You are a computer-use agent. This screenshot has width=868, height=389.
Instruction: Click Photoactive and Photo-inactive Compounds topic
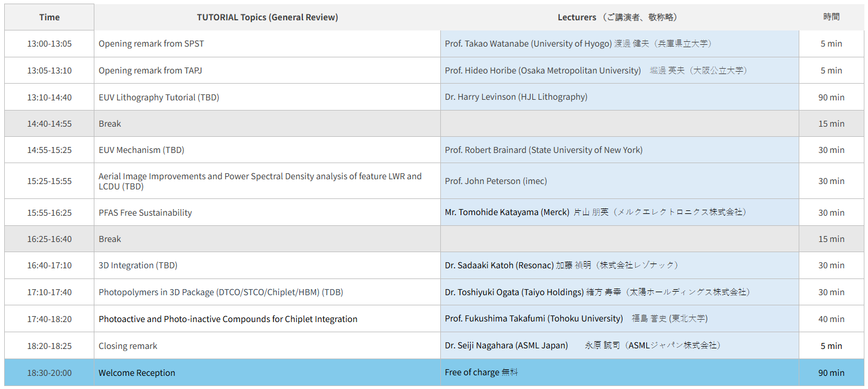click(x=228, y=319)
